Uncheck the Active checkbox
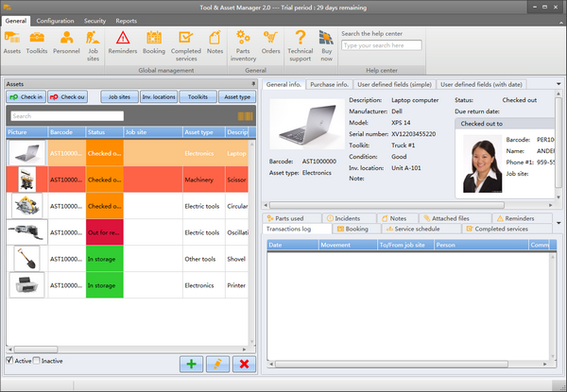This screenshot has height=392, width=567. click(10, 360)
